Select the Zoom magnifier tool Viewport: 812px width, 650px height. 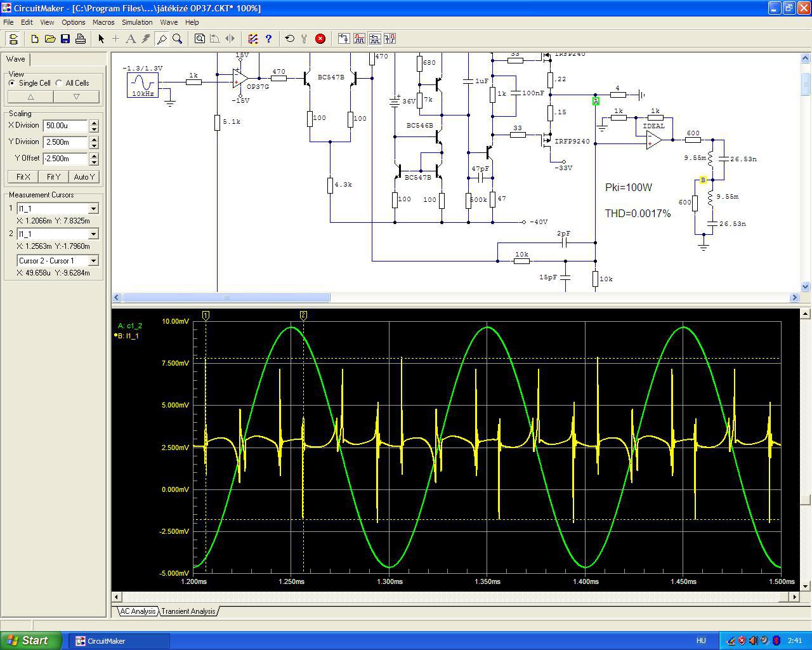(178, 39)
